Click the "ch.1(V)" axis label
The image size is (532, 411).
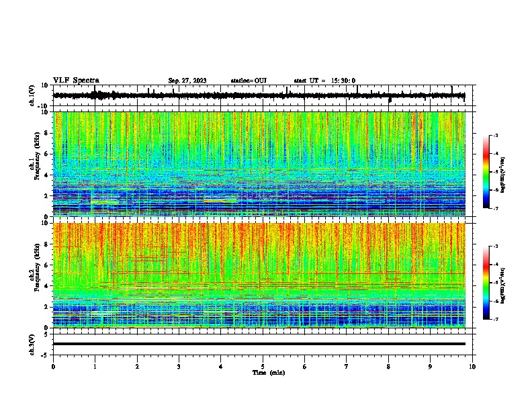tap(32, 95)
